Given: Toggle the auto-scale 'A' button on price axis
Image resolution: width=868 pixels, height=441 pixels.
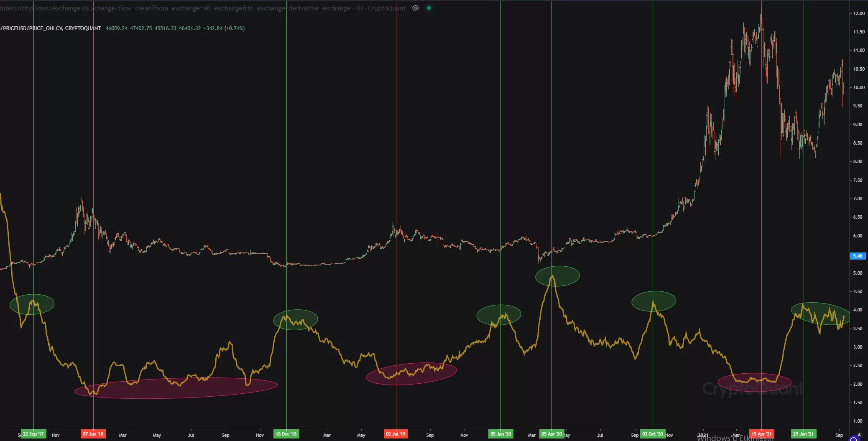Looking at the screenshot, I should click(859, 435).
